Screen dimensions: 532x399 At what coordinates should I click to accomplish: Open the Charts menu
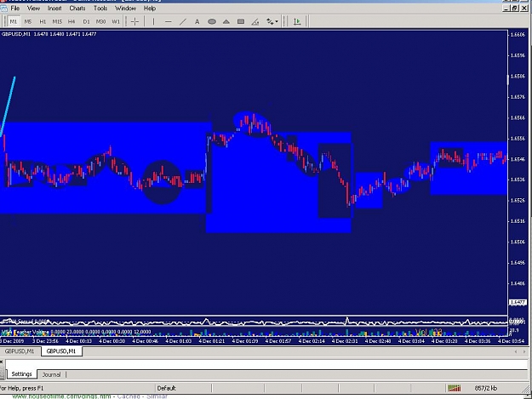pos(77,9)
